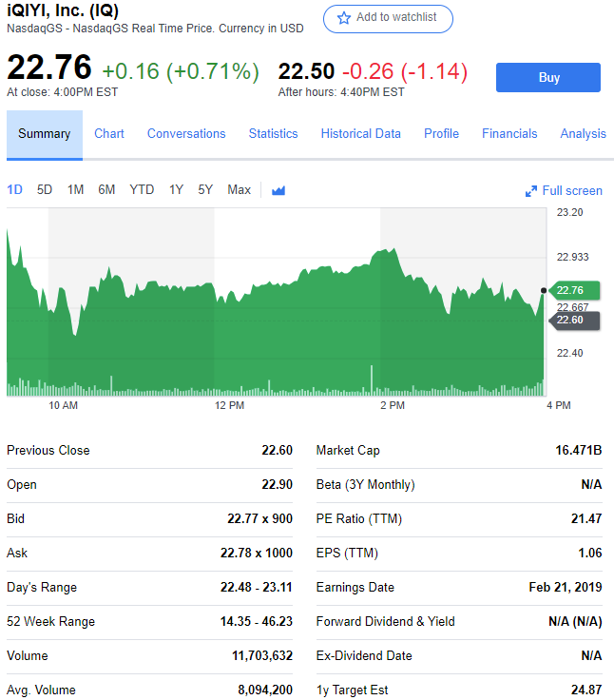This screenshot has width=614, height=700.
Task: Select the 6M chart range
Action: [x=106, y=189]
